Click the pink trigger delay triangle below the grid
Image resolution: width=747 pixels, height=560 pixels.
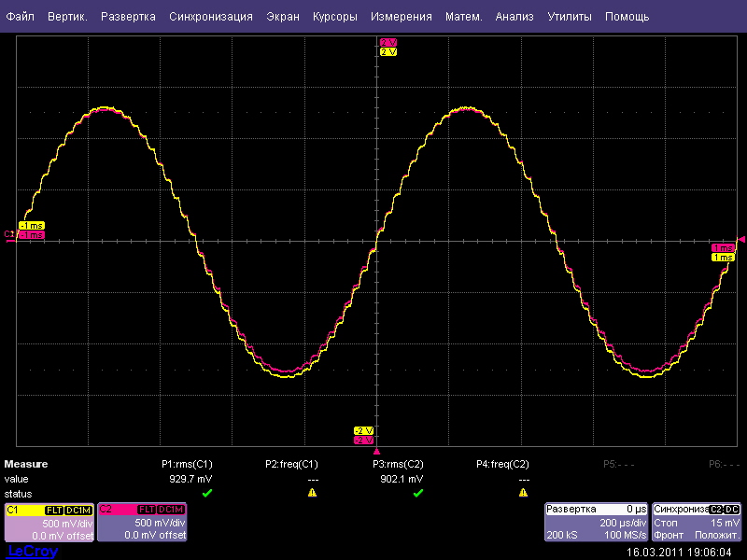coord(376,451)
